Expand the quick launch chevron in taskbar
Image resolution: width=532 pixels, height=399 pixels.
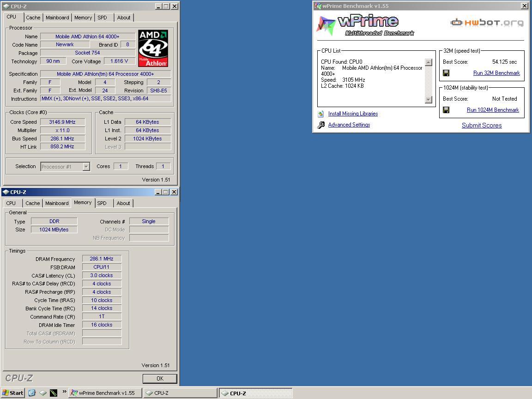[64, 392]
